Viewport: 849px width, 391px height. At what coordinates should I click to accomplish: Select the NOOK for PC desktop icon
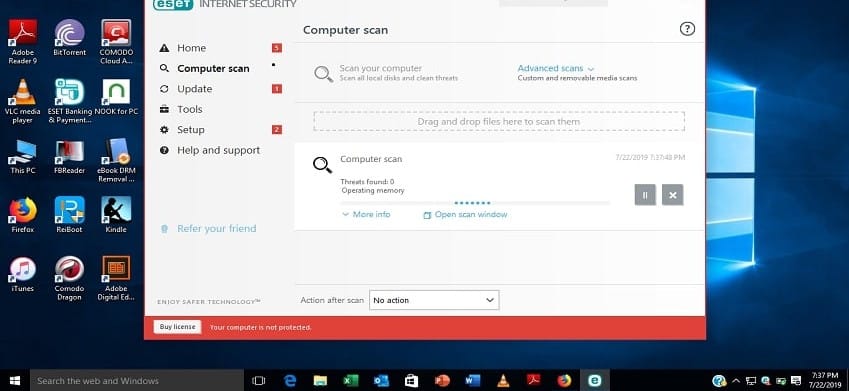(116, 97)
